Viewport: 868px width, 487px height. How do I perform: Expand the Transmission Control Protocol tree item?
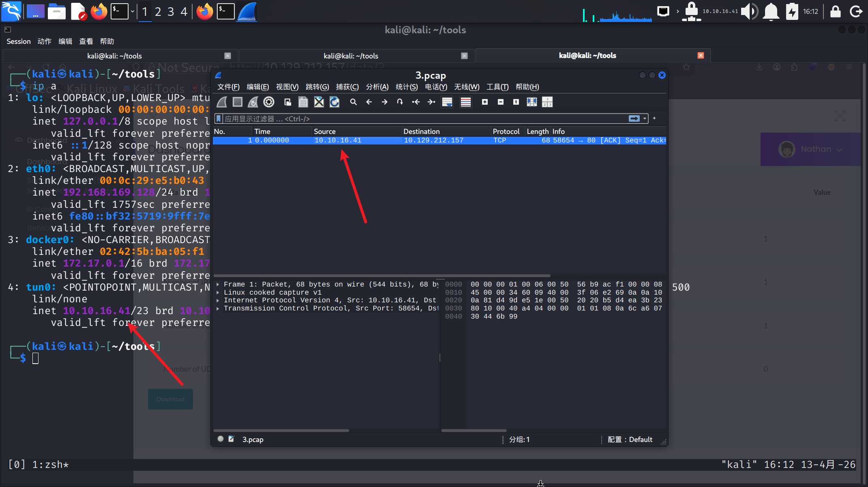coord(218,308)
